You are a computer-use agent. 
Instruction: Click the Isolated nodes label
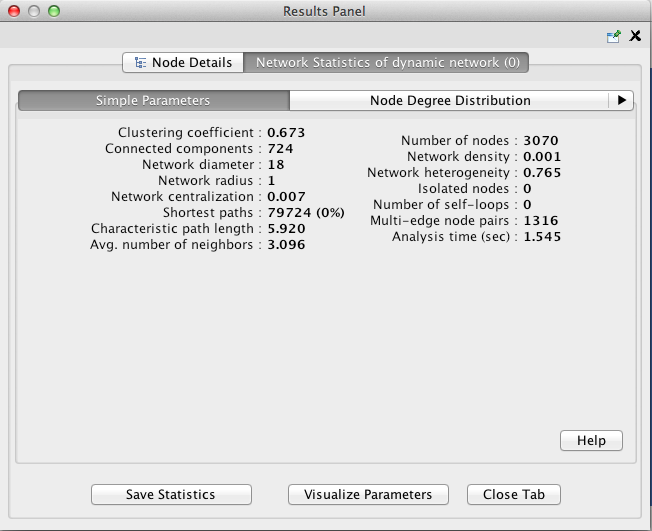(463, 189)
